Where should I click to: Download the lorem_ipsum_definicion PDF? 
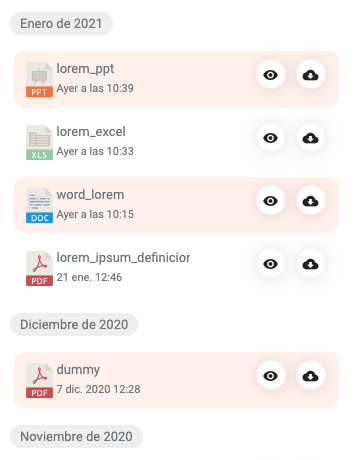[x=311, y=264]
